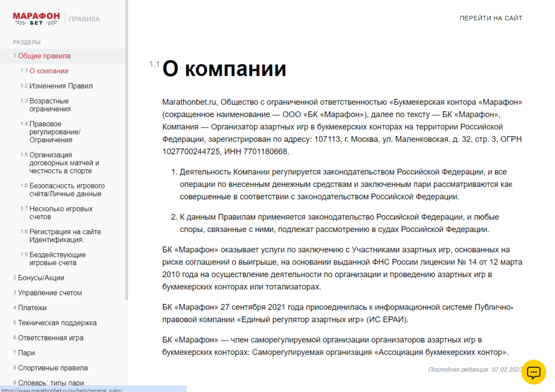Image resolution: width=555 pixels, height=392 pixels.
Task: Expand section 6 Ответственная игра
Action: [x=50, y=338]
